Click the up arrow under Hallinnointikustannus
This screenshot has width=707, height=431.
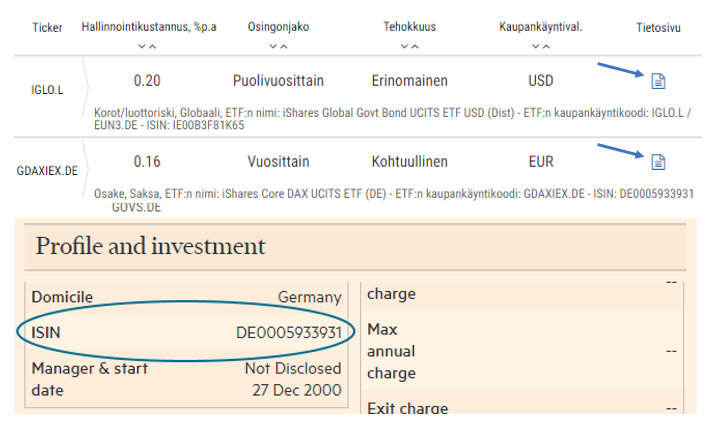(x=152, y=46)
